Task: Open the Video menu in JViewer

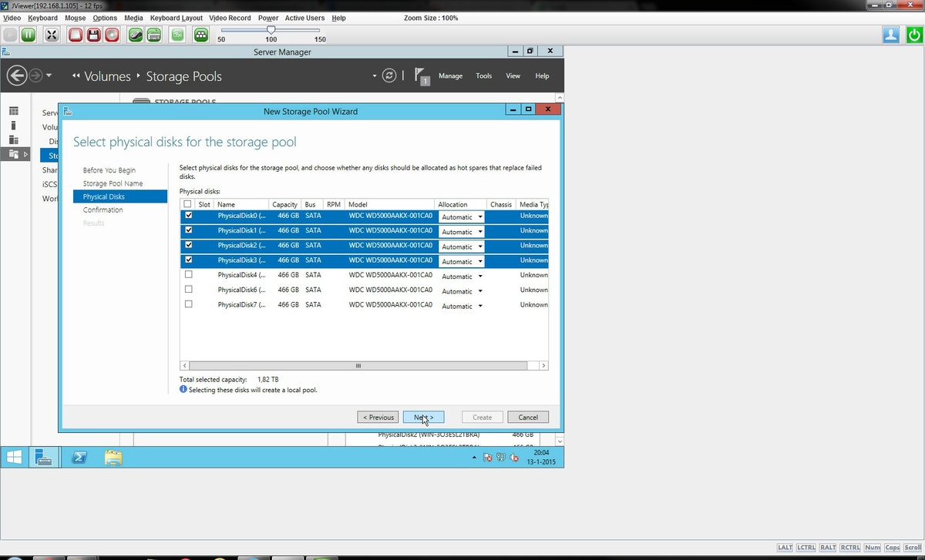Action: click(x=12, y=18)
